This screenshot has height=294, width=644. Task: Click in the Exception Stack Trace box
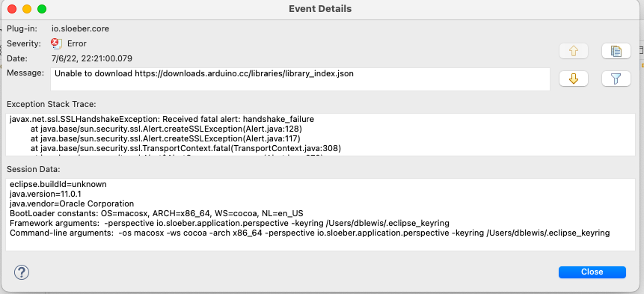coord(320,134)
